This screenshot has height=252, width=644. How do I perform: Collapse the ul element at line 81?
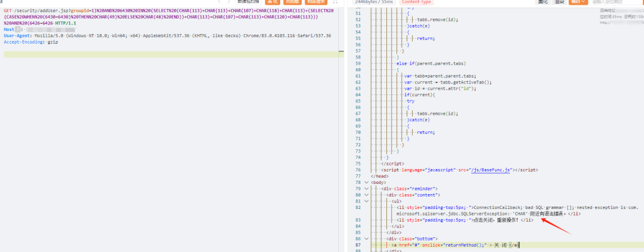click(366, 201)
